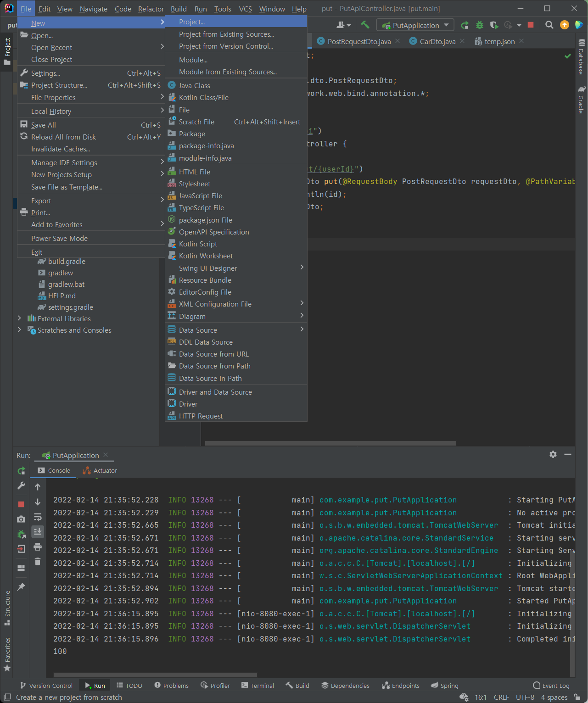Open the Project tool window sidebar button

[7, 51]
